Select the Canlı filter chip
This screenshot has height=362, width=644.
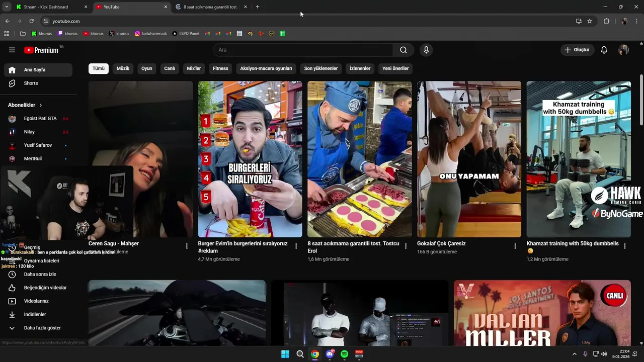[170, 68]
